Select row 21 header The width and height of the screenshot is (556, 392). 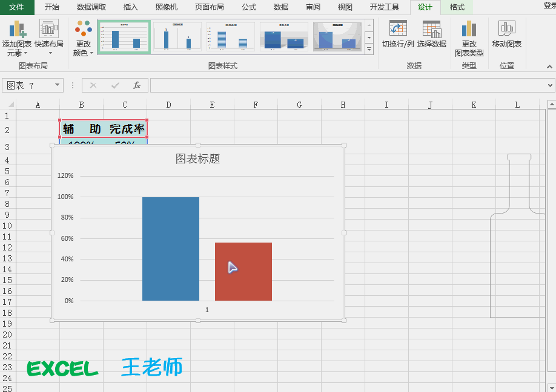click(x=7, y=345)
